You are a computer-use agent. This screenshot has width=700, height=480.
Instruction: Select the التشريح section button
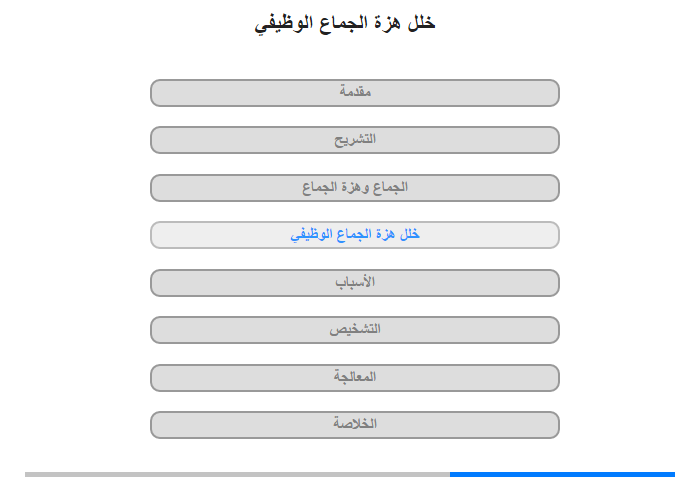click(x=354, y=140)
